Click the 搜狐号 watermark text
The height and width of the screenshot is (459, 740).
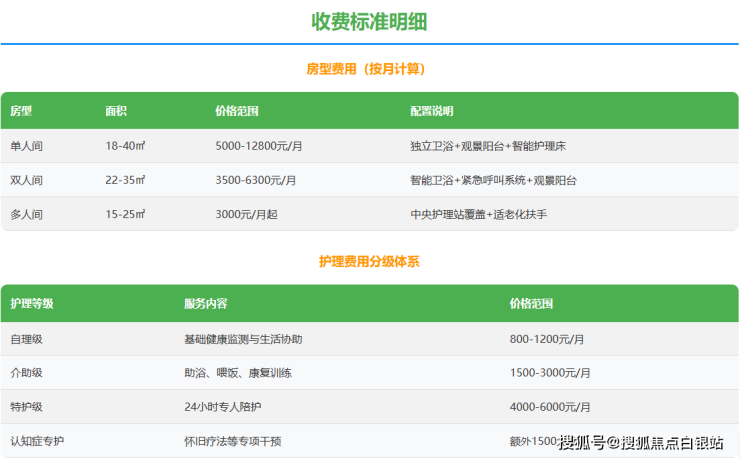585,443
